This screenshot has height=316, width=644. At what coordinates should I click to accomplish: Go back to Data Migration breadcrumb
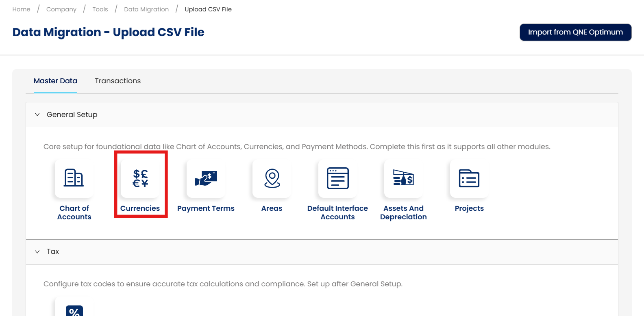click(146, 9)
